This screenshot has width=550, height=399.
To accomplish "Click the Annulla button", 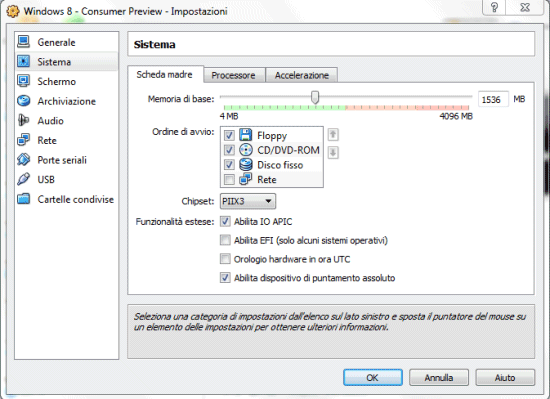I will click(x=439, y=377).
